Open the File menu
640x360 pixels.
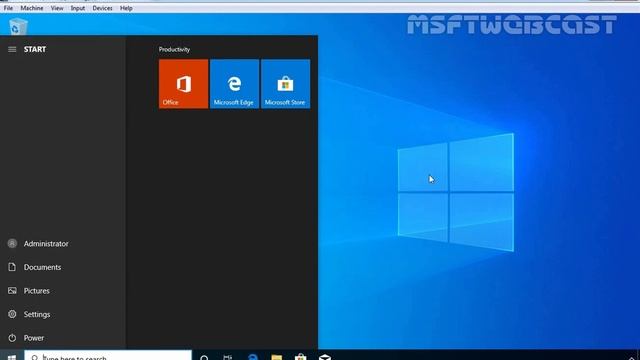8,8
